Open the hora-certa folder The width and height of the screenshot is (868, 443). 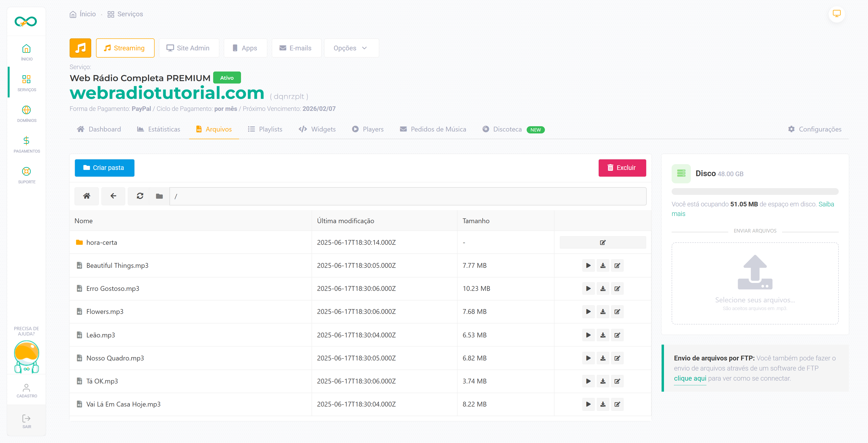click(102, 243)
